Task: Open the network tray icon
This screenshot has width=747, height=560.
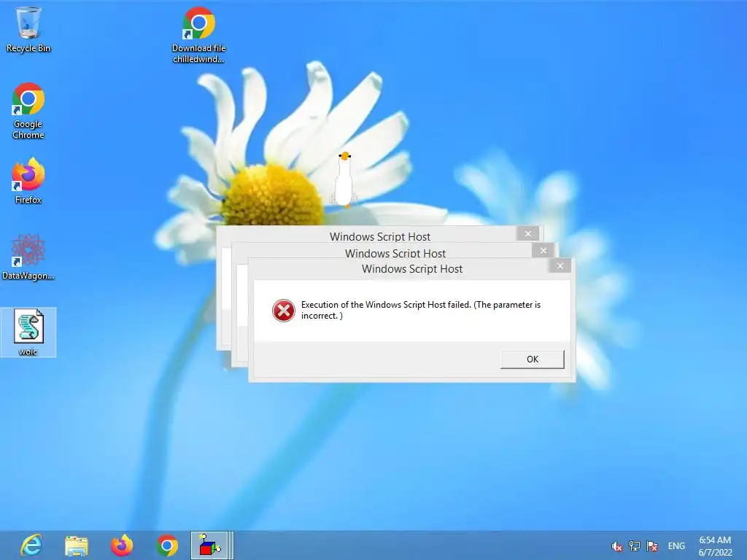Action: point(634,545)
